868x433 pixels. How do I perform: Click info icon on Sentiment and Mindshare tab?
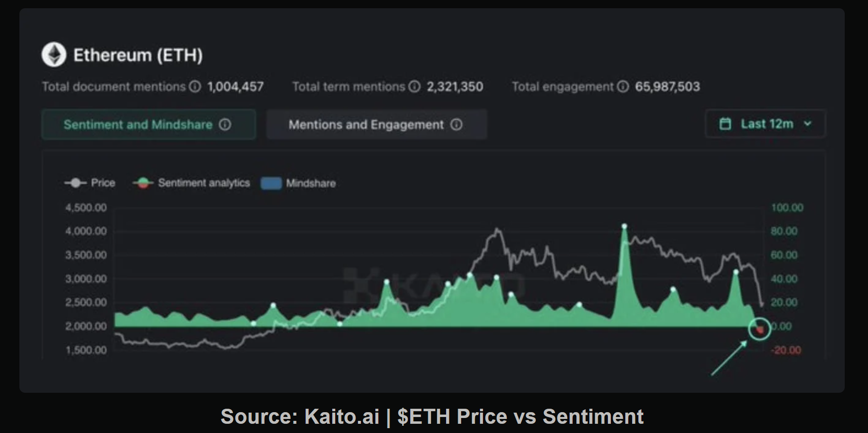tap(225, 125)
